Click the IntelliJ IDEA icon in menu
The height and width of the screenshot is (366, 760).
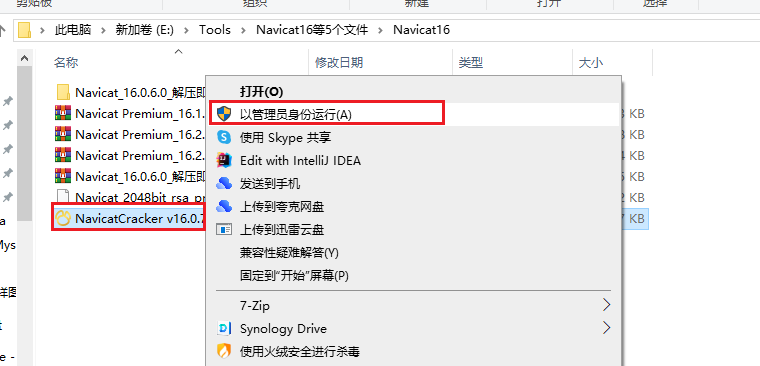[224, 160]
